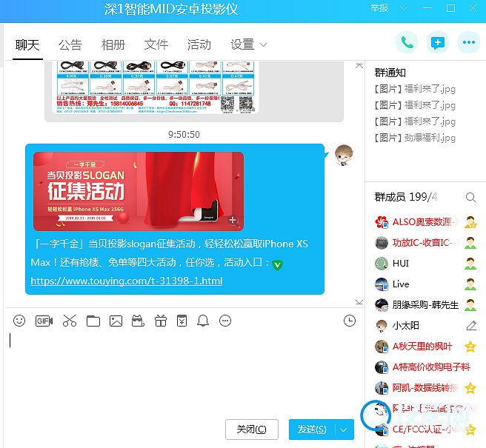Click the 群通知 heading
The width and height of the screenshot is (486, 448).
tap(390, 73)
